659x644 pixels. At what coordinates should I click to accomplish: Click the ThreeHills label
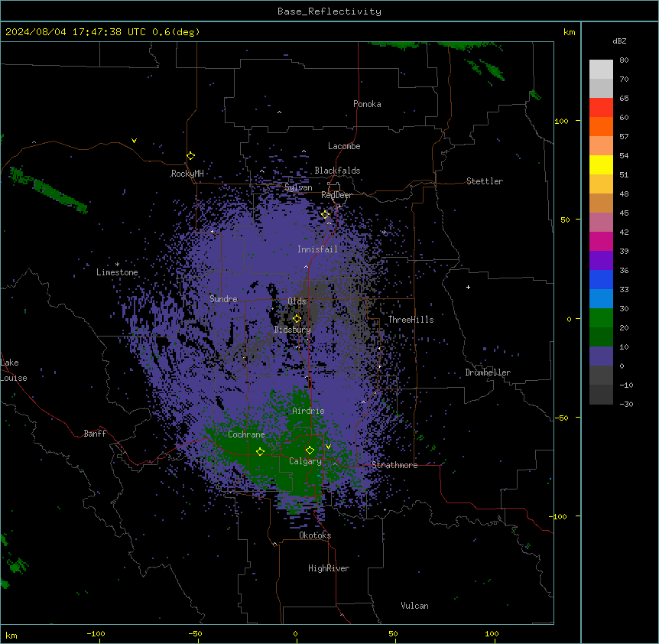pyautogui.click(x=411, y=320)
